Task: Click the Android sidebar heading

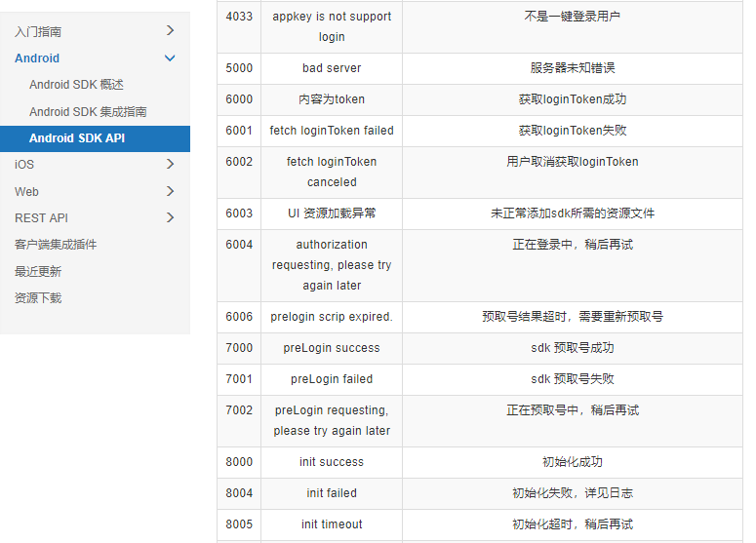Action: (37, 58)
